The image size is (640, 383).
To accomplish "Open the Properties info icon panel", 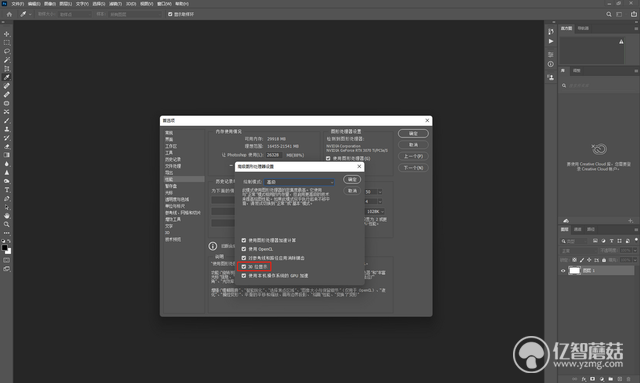I will point(551,64).
